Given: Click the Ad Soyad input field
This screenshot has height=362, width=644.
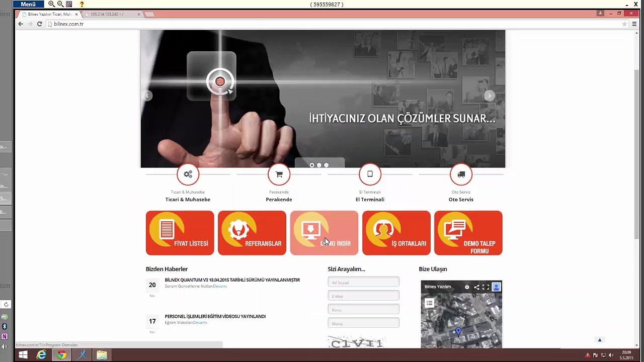Looking at the screenshot, I should [x=363, y=282].
